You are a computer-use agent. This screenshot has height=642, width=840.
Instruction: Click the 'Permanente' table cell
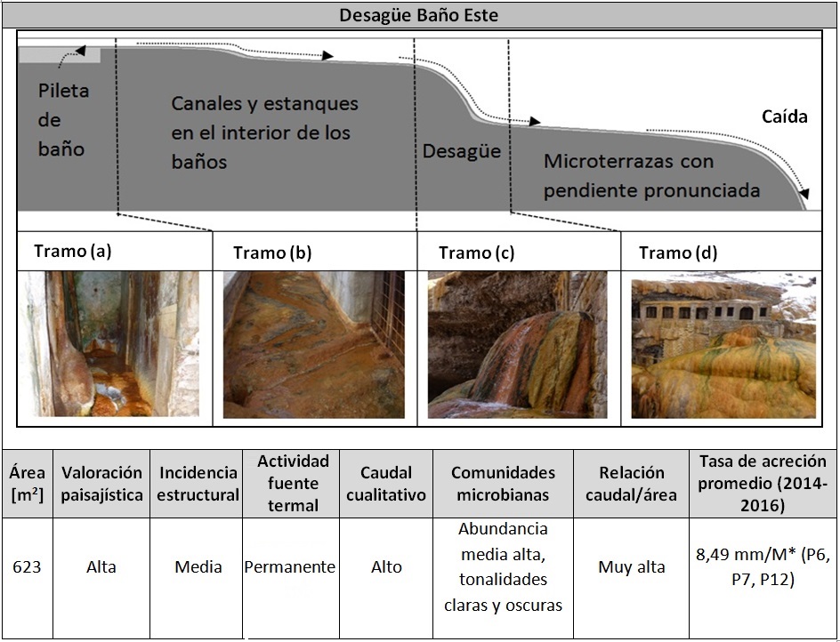coord(290,567)
